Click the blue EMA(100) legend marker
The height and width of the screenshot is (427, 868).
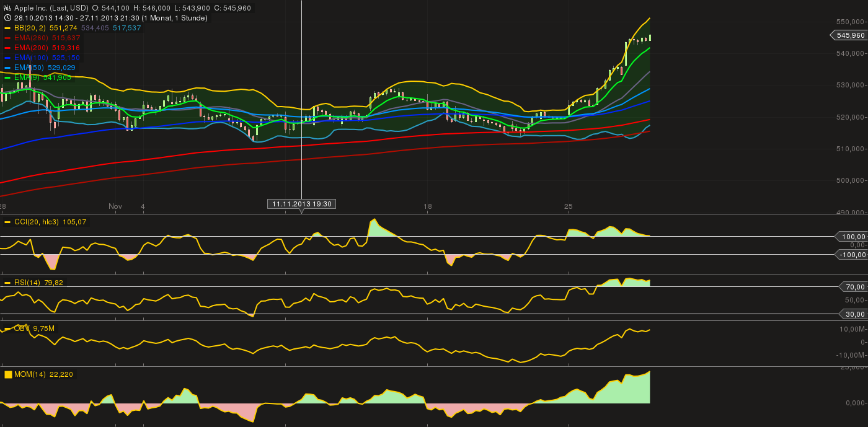coord(7,57)
